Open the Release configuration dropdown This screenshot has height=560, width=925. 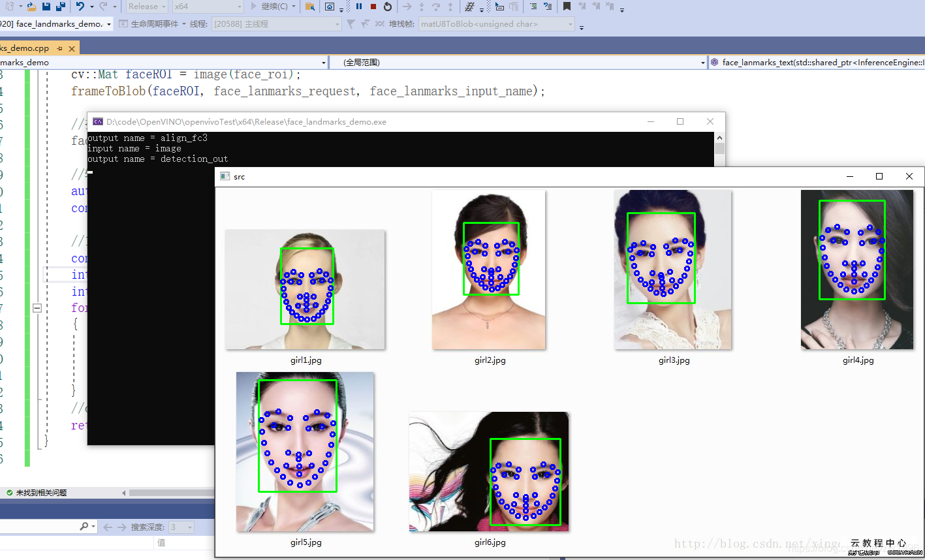pos(147,7)
